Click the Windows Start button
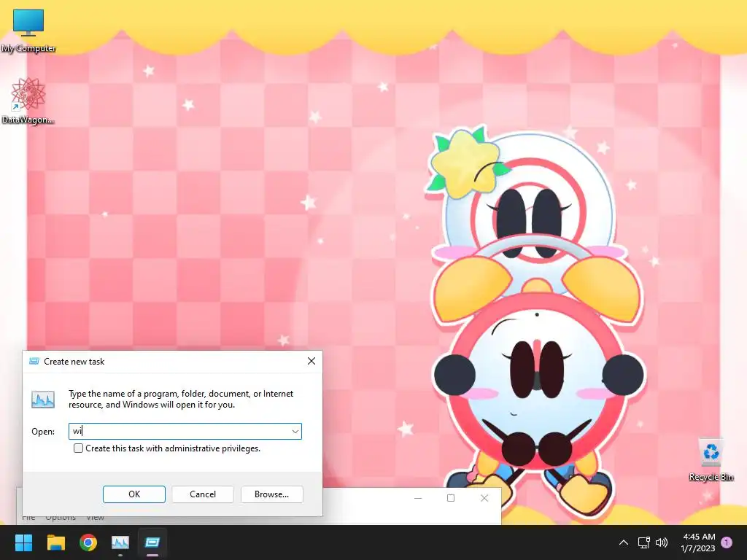Viewport: 747px width, 560px height. tap(23, 542)
